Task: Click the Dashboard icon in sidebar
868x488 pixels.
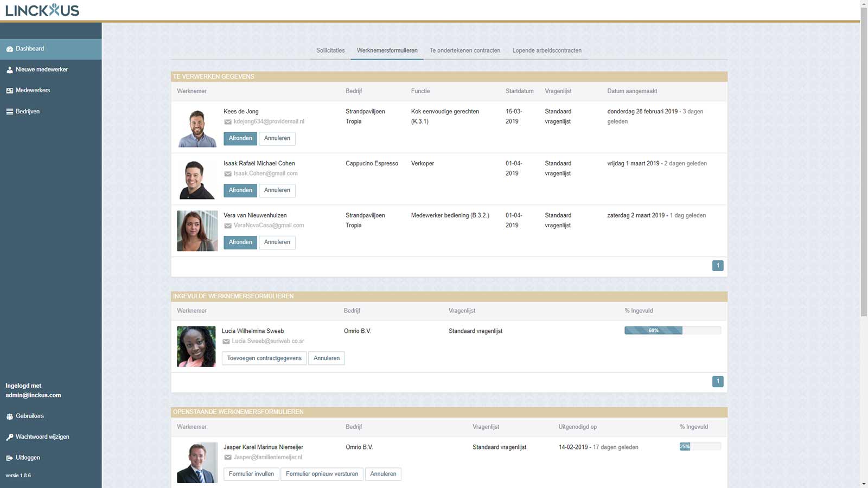Action: pos(9,49)
